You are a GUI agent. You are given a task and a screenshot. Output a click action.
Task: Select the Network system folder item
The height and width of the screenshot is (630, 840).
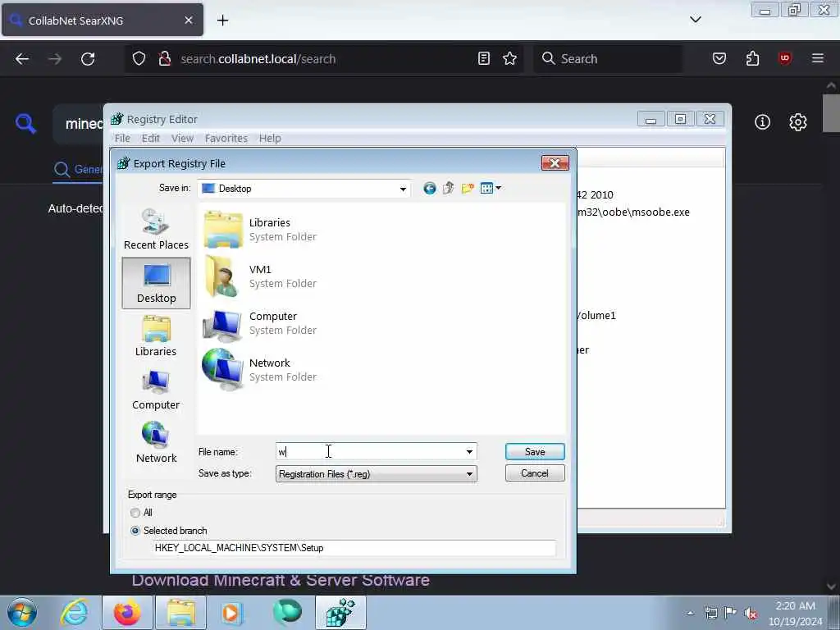pos(260,370)
